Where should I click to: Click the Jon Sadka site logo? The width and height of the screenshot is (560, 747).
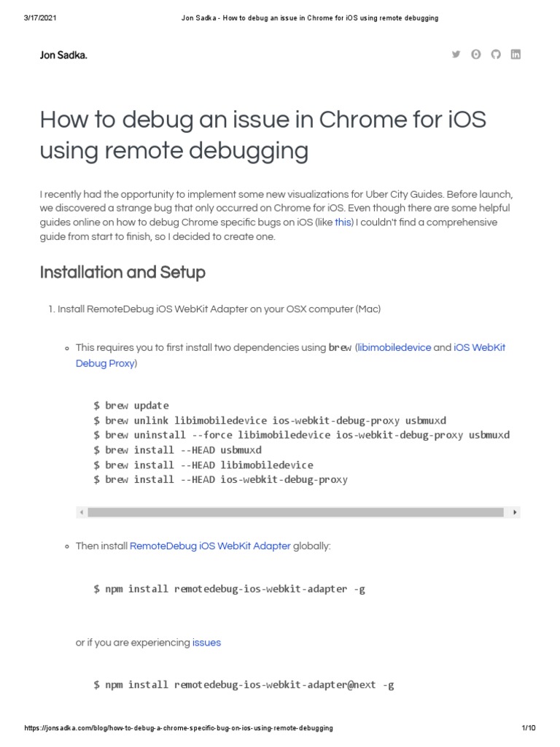pyautogui.click(x=63, y=55)
